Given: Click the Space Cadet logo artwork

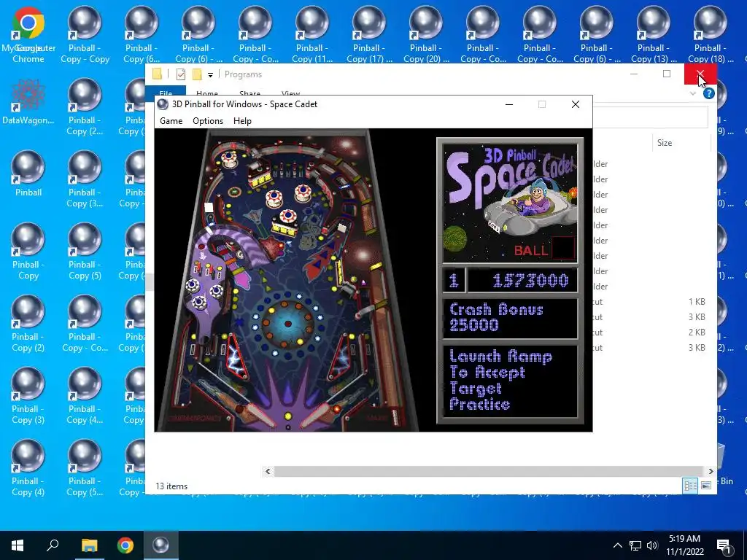Looking at the screenshot, I should pyautogui.click(x=510, y=203).
